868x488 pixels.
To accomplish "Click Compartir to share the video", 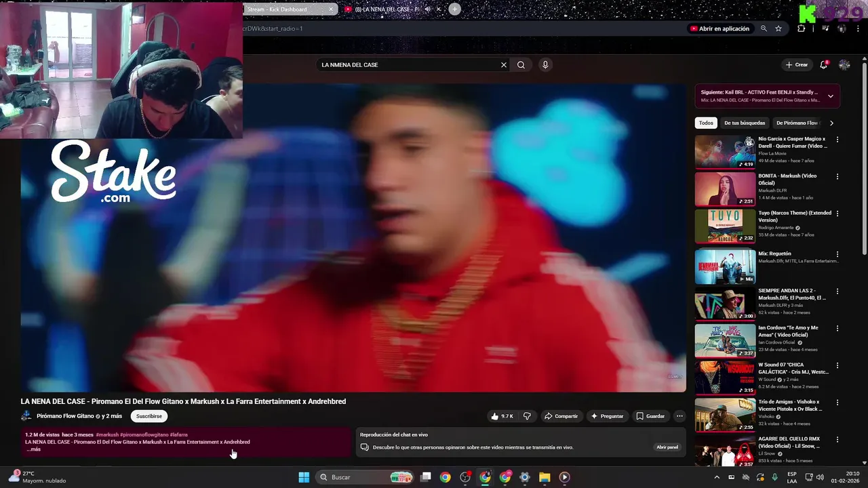I will click(x=561, y=416).
